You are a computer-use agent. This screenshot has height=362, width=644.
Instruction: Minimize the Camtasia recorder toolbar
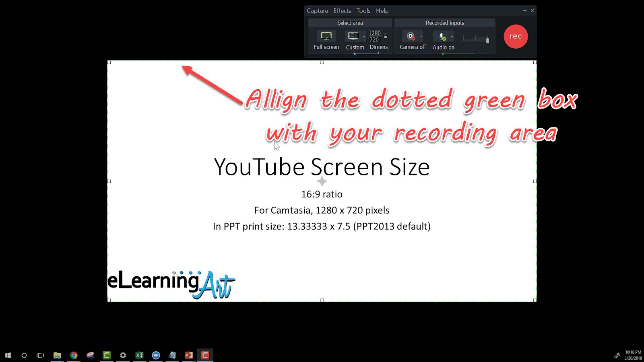(525, 10)
